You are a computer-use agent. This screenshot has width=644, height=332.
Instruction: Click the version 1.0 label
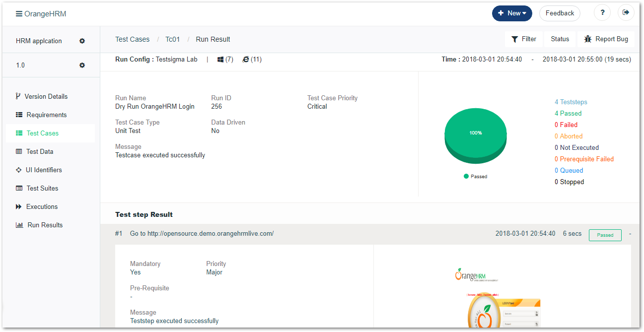point(20,65)
